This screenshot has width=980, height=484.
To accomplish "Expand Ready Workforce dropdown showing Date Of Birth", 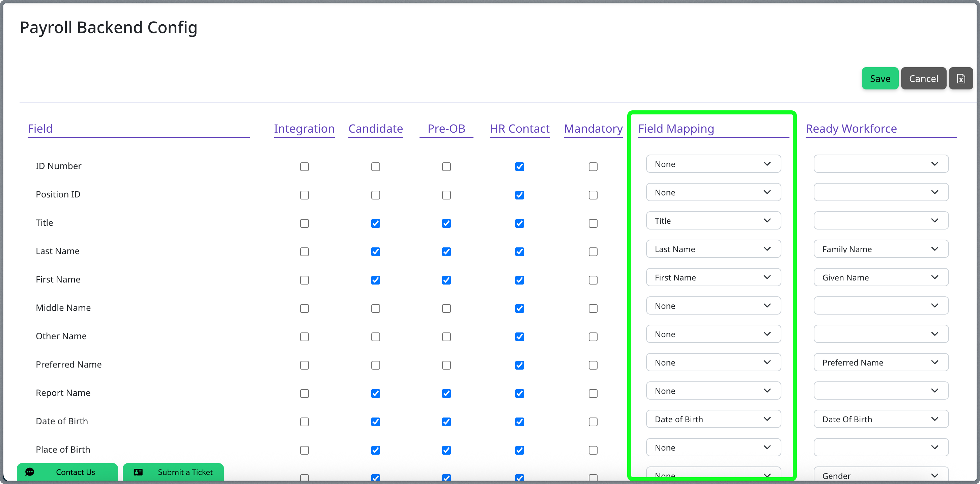I will pyautogui.click(x=881, y=419).
